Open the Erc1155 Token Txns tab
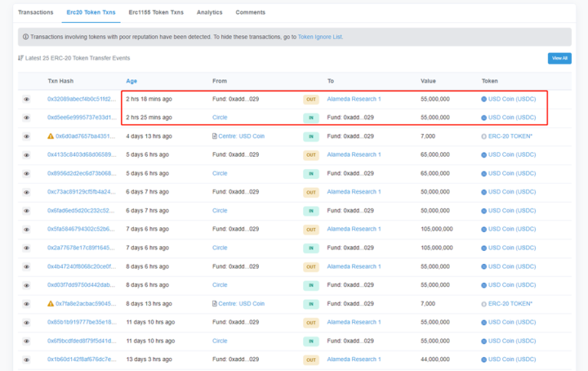 pos(156,12)
